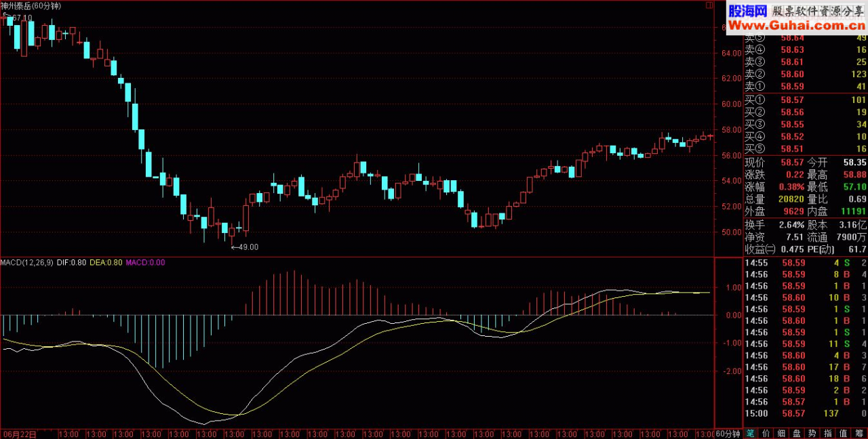This screenshot has width=868, height=439.
Task: Switch to the 笔 tick tab
Action: coord(751,434)
